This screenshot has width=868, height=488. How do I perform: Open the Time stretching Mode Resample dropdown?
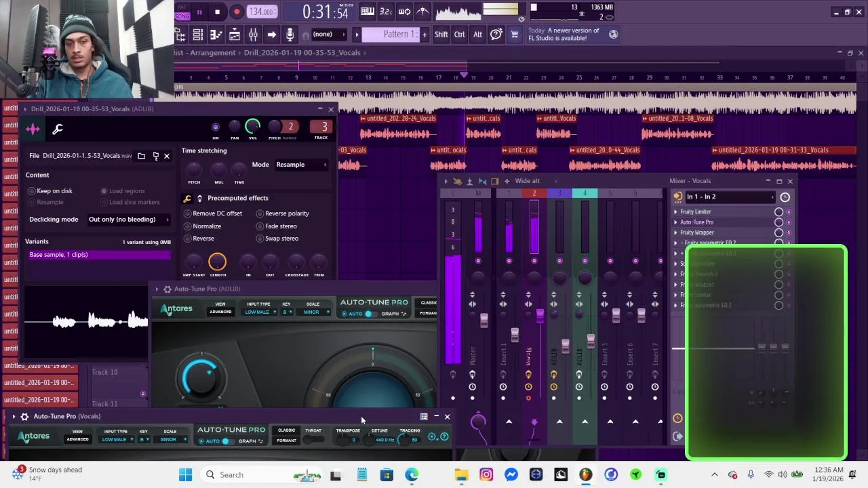301,165
